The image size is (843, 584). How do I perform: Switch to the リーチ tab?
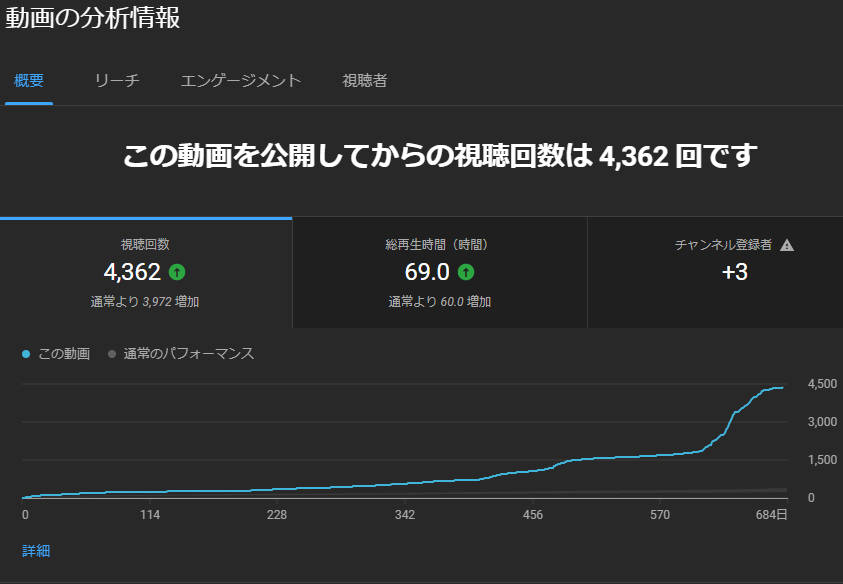(117, 81)
